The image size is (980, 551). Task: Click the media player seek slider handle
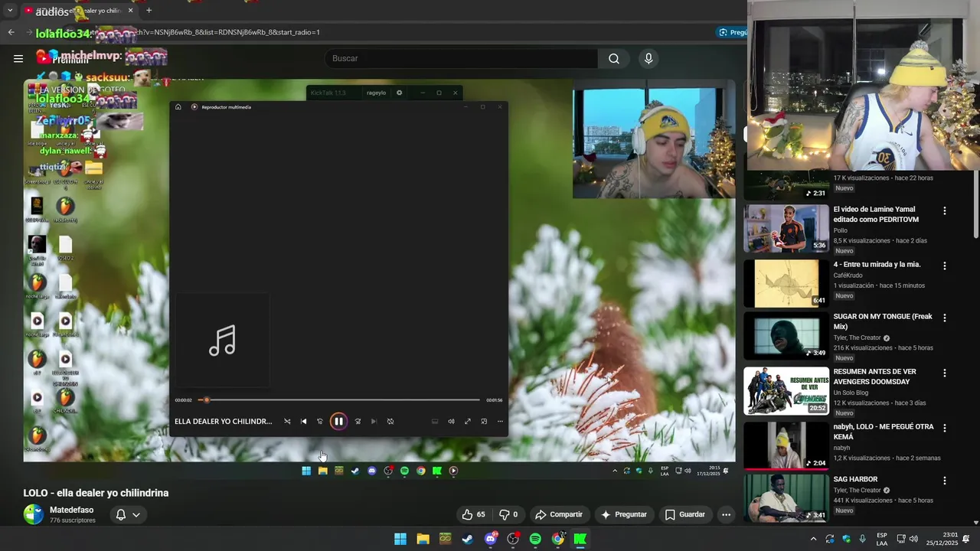click(x=206, y=399)
